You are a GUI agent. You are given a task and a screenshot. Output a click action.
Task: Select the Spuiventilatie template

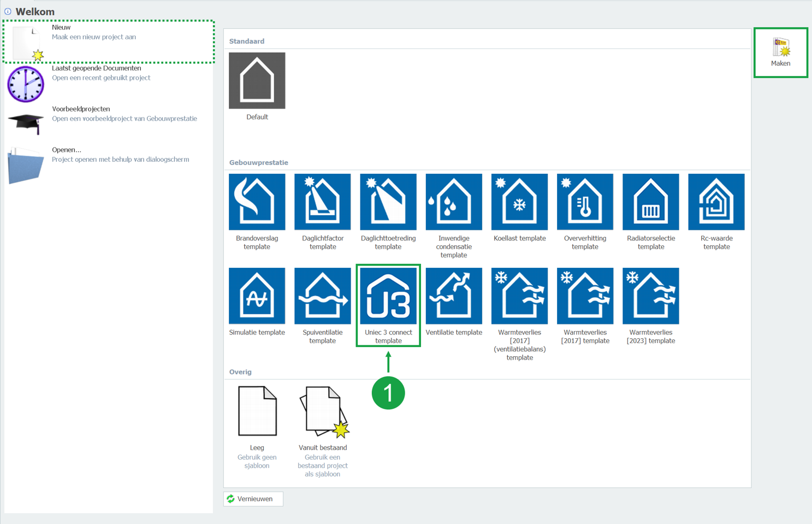coord(322,296)
